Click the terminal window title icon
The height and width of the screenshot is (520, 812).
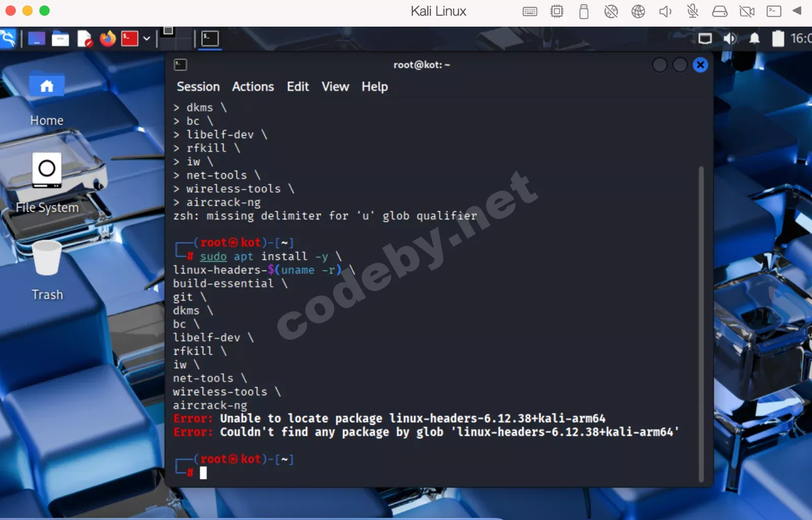(180, 65)
